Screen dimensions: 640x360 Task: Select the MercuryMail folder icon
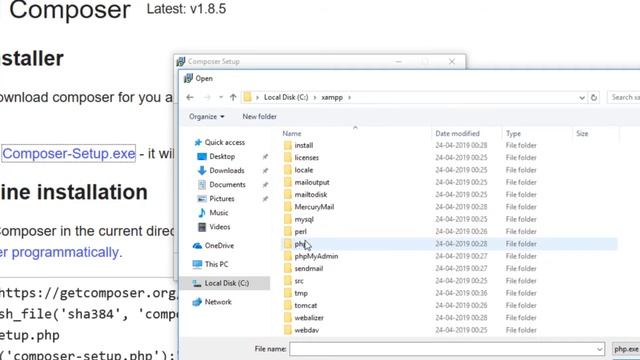click(x=288, y=207)
